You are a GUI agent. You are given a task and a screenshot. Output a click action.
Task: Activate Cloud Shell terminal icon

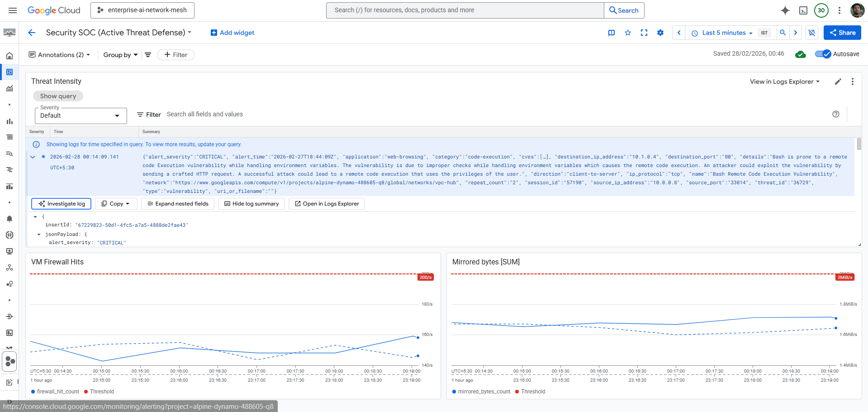[x=803, y=10]
